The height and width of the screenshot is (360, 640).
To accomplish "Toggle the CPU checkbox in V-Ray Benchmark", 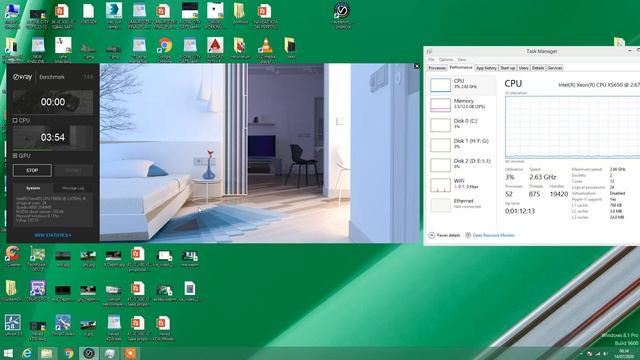I will [15, 120].
